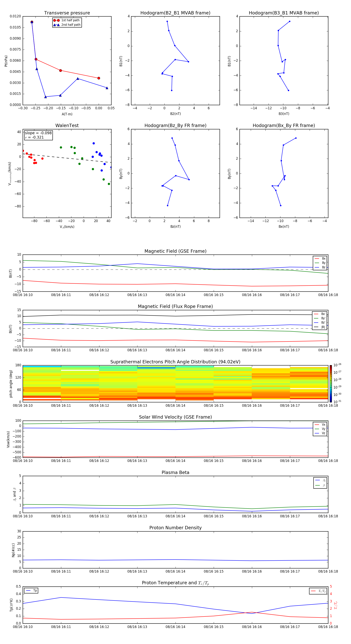
Task: Click the 'Hodogram(B2_B1 MVAB frame)' title
Action: click(x=175, y=13)
